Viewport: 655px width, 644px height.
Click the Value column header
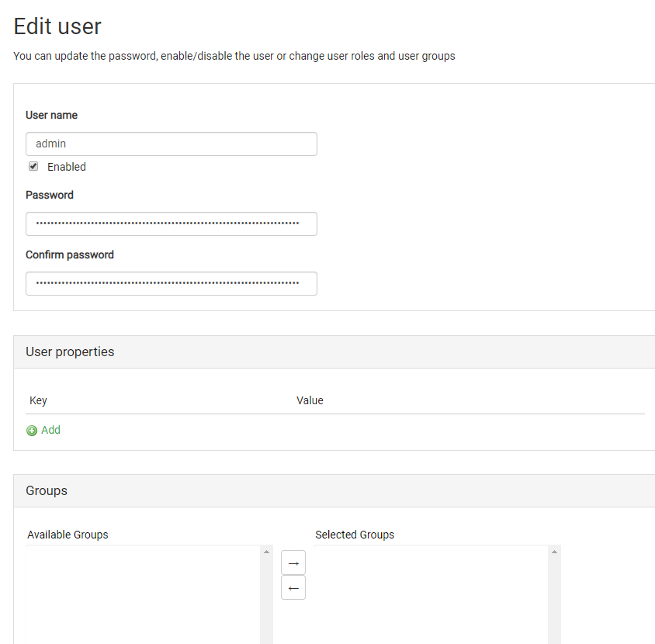click(310, 400)
